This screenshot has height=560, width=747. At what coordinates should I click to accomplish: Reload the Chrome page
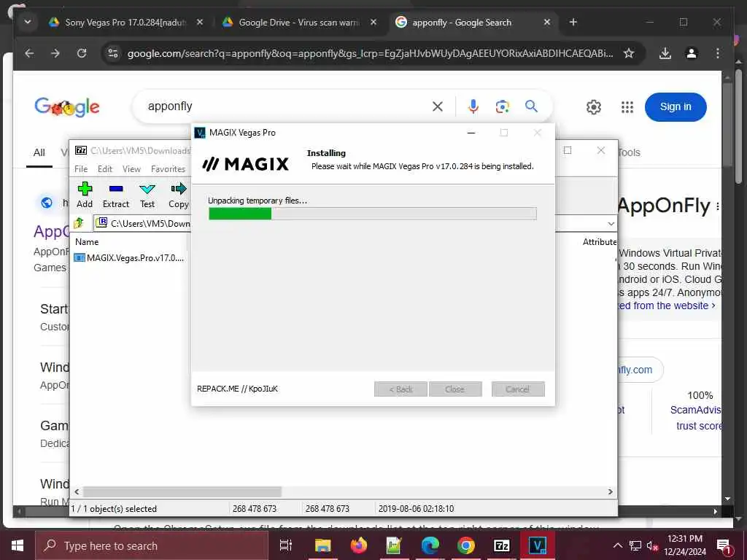[x=82, y=53]
